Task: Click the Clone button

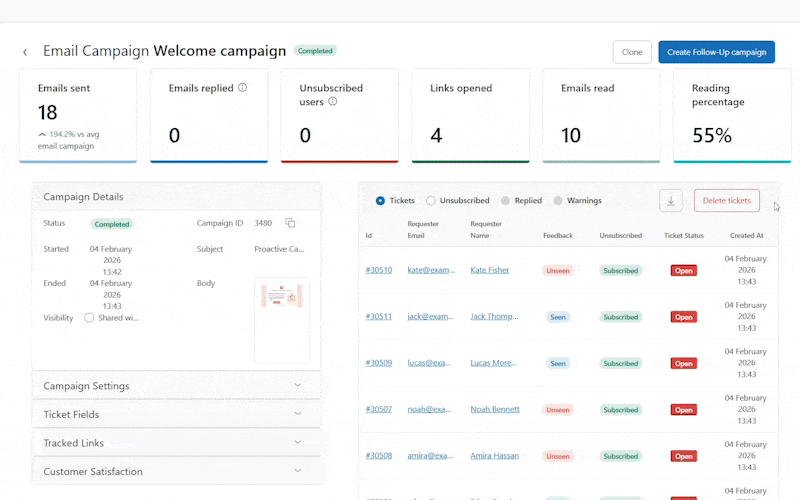Action: [x=632, y=52]
